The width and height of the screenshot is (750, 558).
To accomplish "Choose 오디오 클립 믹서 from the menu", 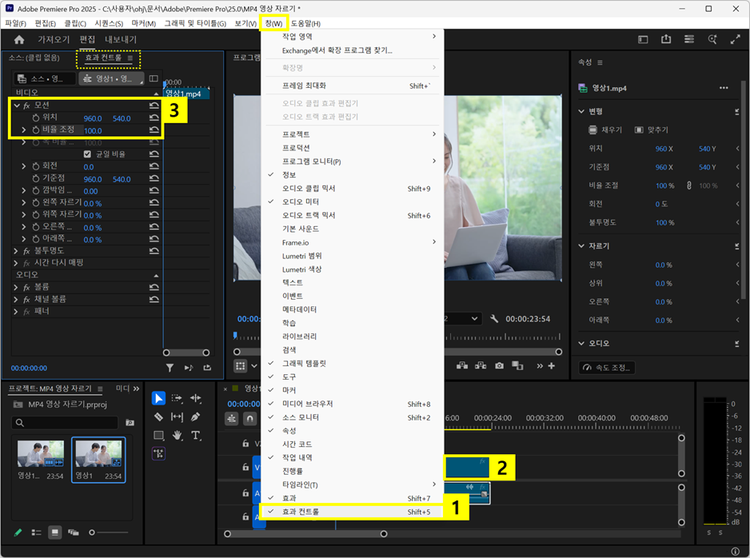I will 353,188.
